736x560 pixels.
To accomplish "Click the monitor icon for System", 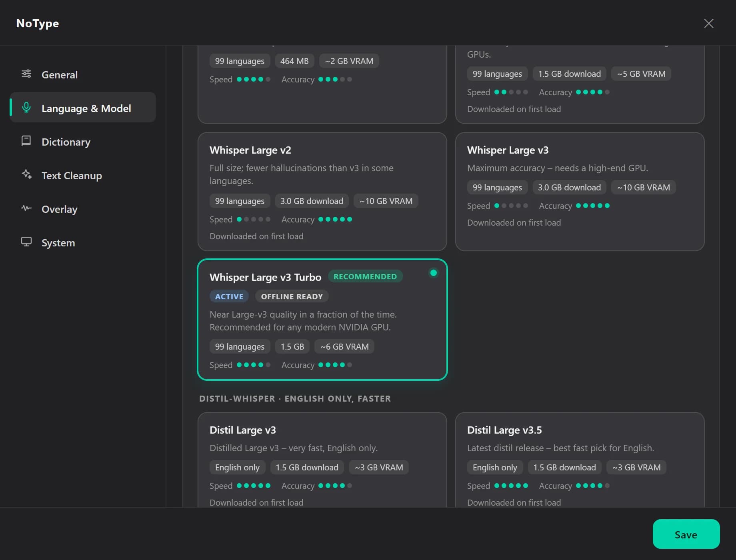I will 26,242.
